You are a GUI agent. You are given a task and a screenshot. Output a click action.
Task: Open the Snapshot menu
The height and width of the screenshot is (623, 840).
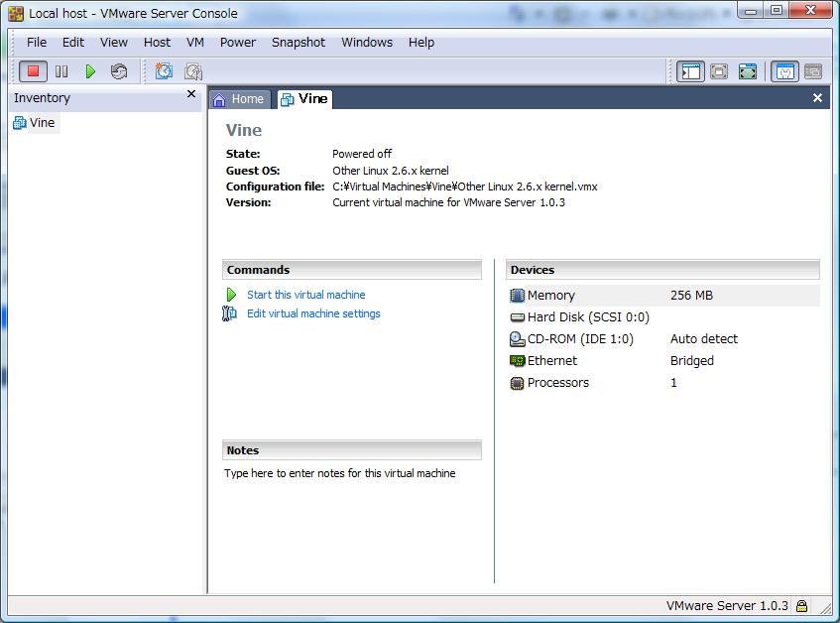click(x=298, y=43)
